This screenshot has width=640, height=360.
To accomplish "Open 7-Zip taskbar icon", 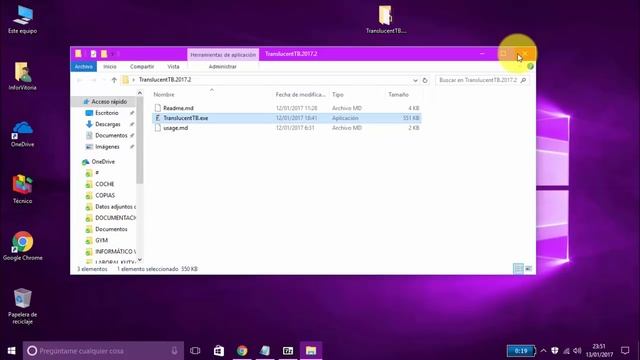I will pyautogui.click(x=288, y=351).
